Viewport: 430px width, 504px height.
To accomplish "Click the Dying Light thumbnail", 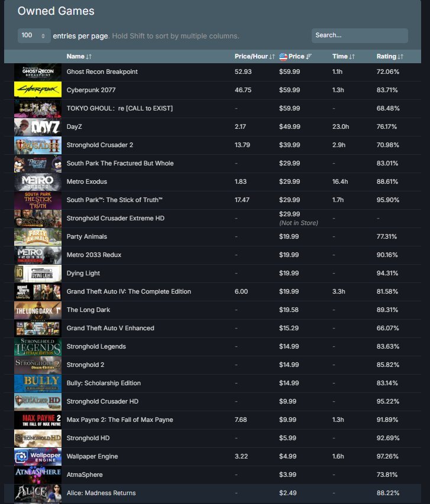I will pos(38,273).
